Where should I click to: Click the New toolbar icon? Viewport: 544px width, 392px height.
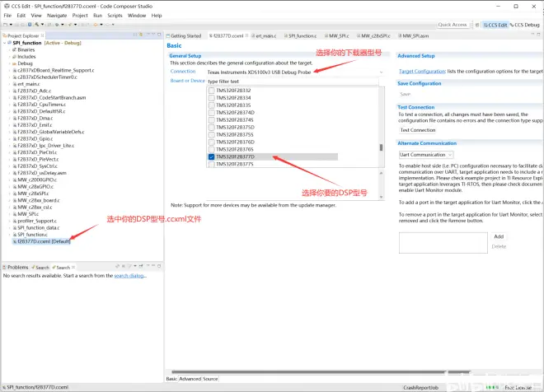click(5, 25)
